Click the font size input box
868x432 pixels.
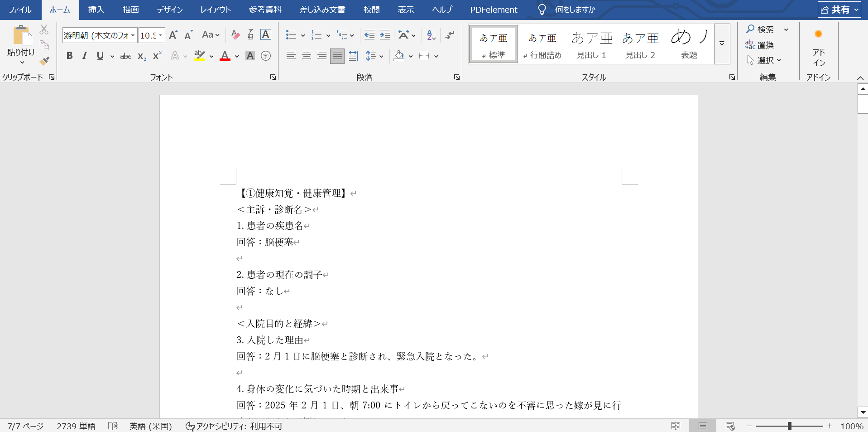148,35
